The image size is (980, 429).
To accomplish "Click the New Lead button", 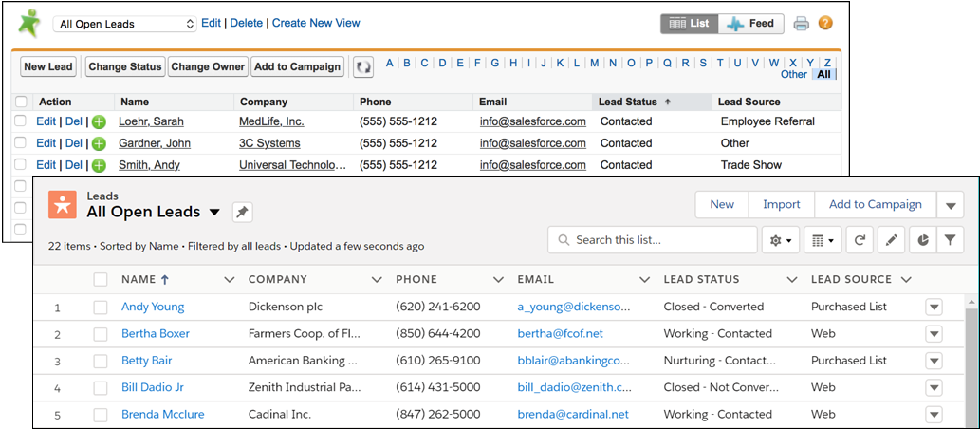I will click(48, 67).
